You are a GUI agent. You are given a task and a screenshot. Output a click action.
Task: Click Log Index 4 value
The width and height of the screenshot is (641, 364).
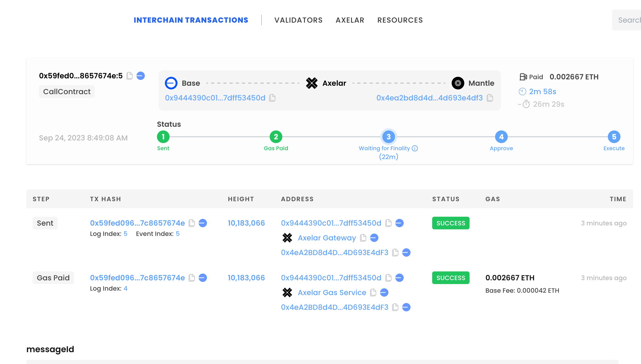click(x=126, y=289)
